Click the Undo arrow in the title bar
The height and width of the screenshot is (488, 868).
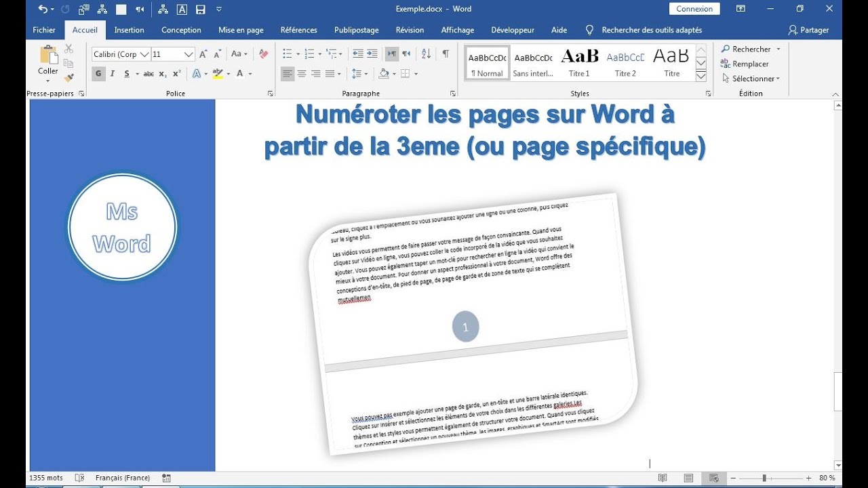43,9
